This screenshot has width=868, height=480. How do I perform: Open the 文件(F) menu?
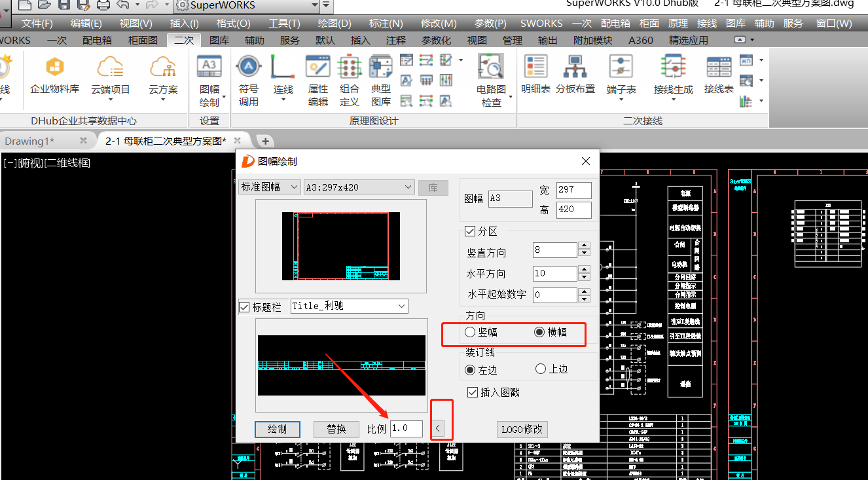pyautogui.click(x=37, y=24)
